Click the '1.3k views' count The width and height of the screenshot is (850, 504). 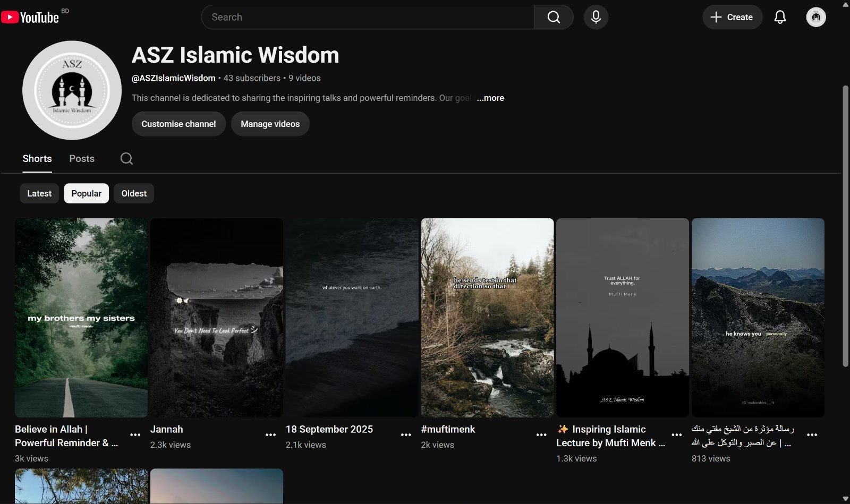pyautogui.click(x=576, y=458)
